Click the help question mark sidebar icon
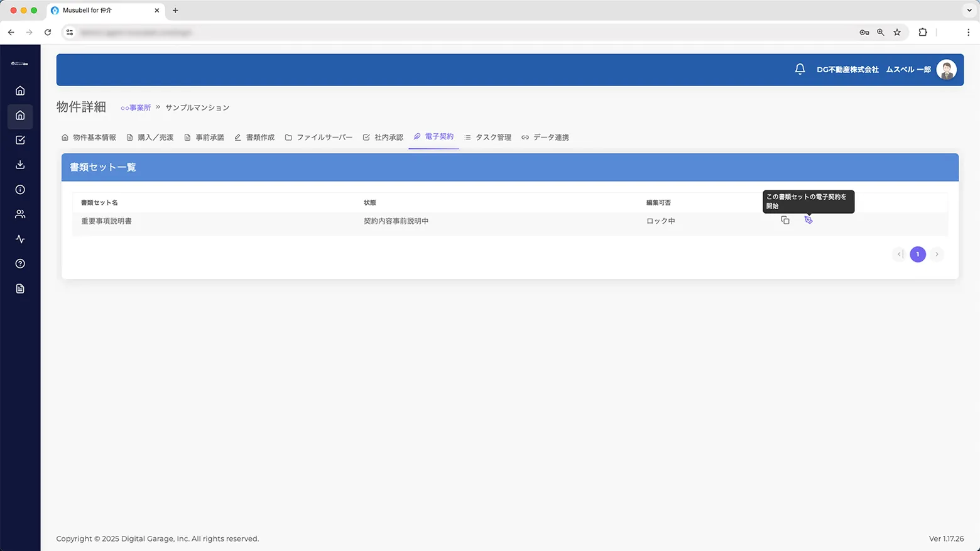This screenshot has width=980, height=551. coord(20,264)
